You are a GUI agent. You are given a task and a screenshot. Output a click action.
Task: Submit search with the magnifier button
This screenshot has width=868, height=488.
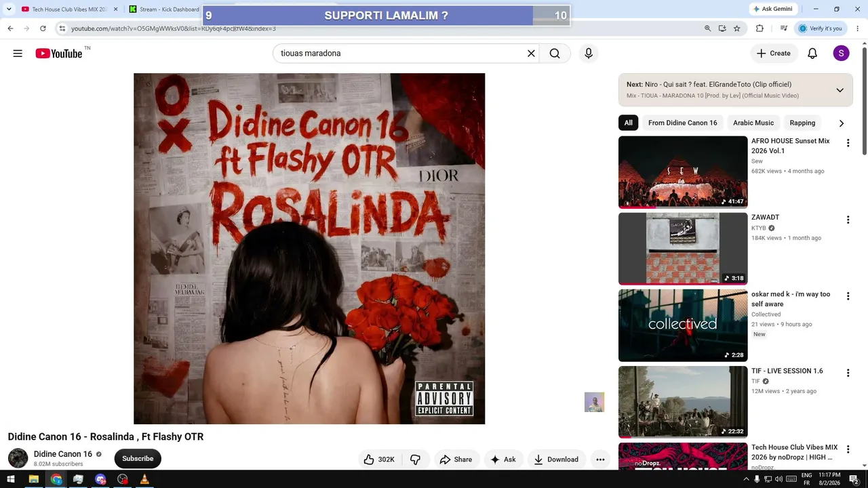pos(555,54)
